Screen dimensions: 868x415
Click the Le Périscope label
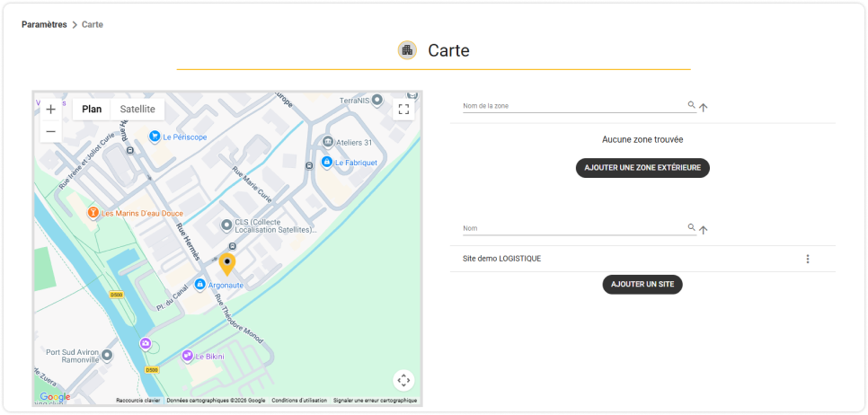tap(185, 137)
